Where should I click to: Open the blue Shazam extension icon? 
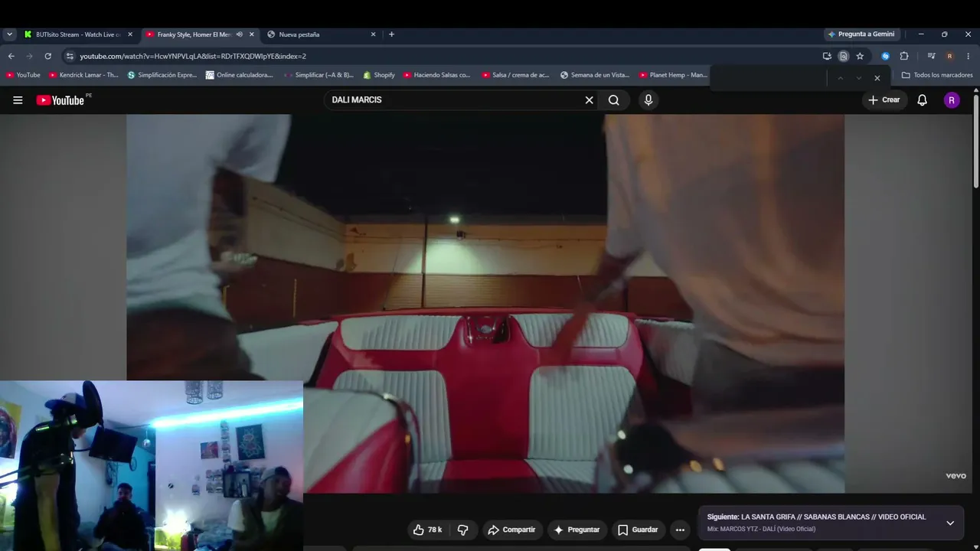886,56
